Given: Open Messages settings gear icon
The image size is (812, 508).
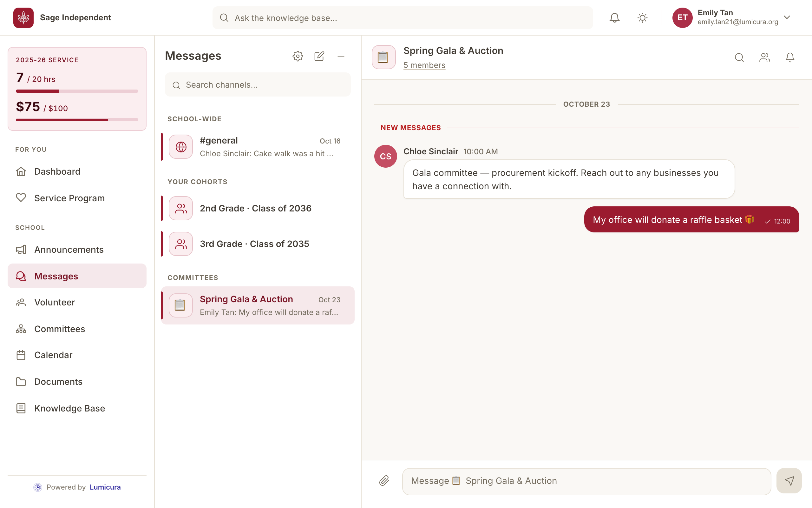Looking at the screenshot, I should (298, 56).
